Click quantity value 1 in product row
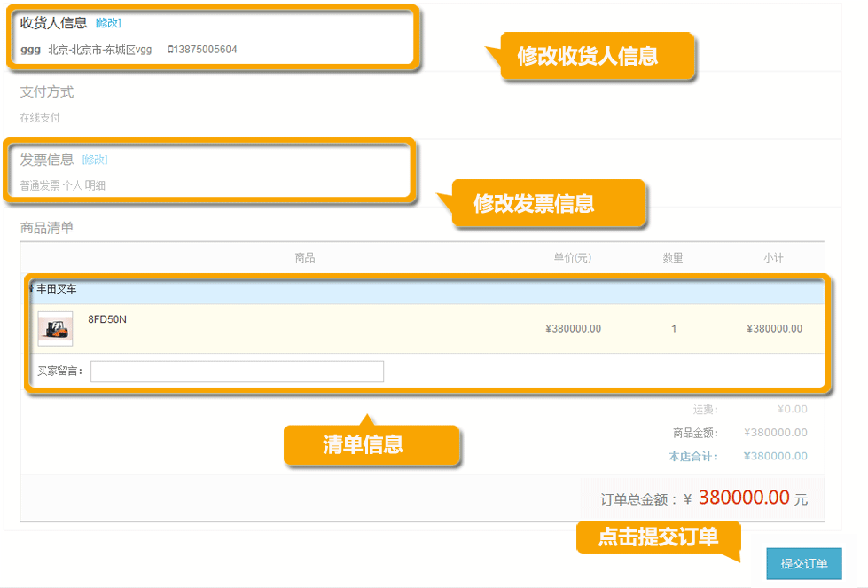This screenshot has width=868, height=588. [x=674, y=328]
